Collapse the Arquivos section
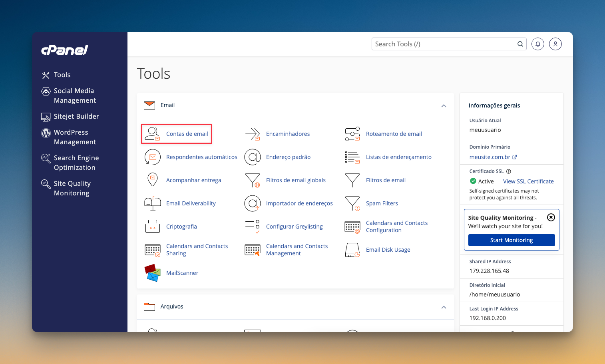This screenshot has height=364, width=605. [444, 307]
